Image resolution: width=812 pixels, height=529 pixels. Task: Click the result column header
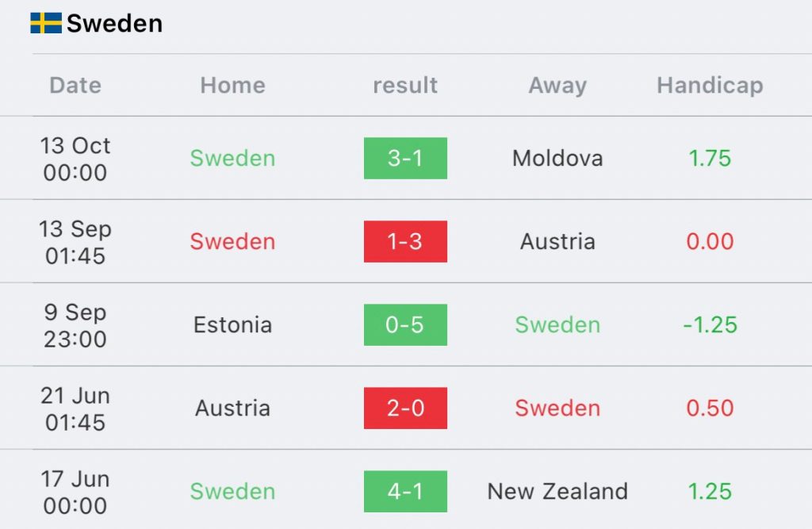point(405,86)
